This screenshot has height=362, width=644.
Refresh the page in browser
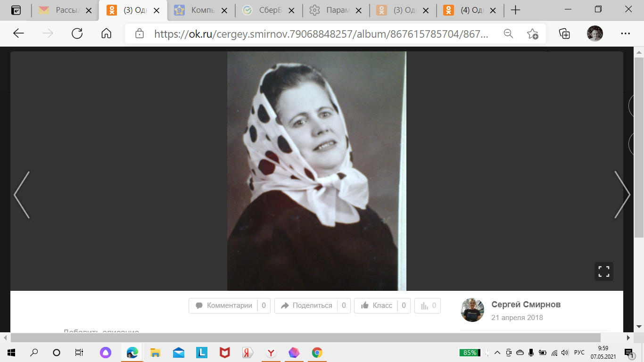77,33
